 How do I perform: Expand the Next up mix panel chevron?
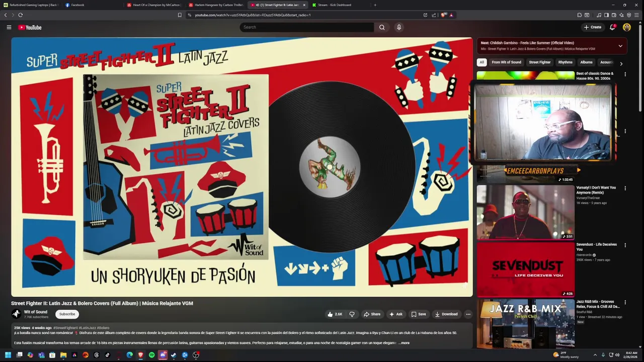pos(620,46)
